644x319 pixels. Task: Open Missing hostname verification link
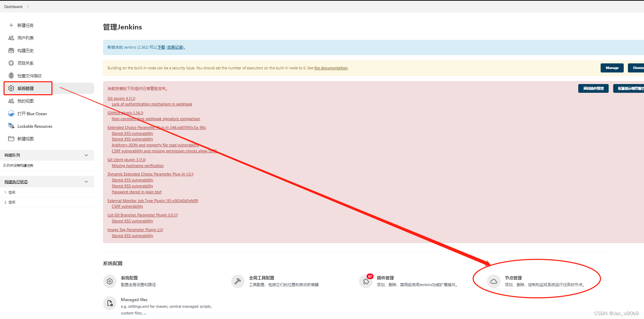137,166
